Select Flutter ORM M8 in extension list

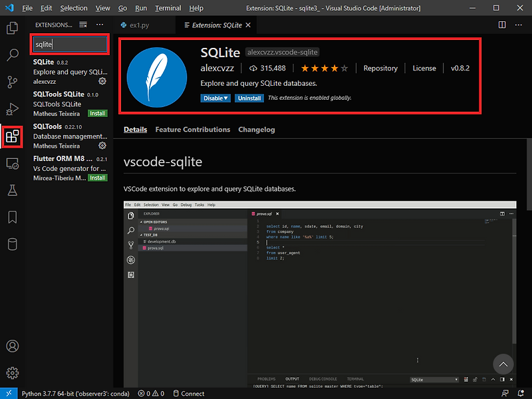(x=70, y=168)
